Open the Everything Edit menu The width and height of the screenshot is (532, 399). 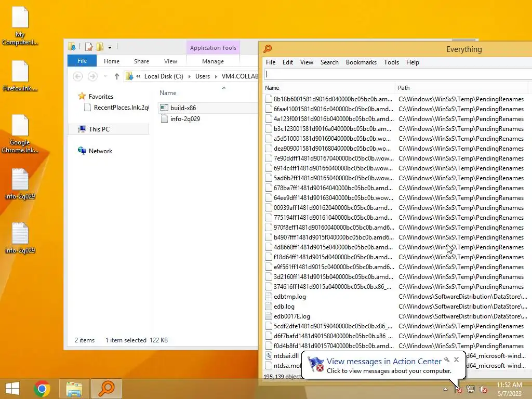pos(288,62)
